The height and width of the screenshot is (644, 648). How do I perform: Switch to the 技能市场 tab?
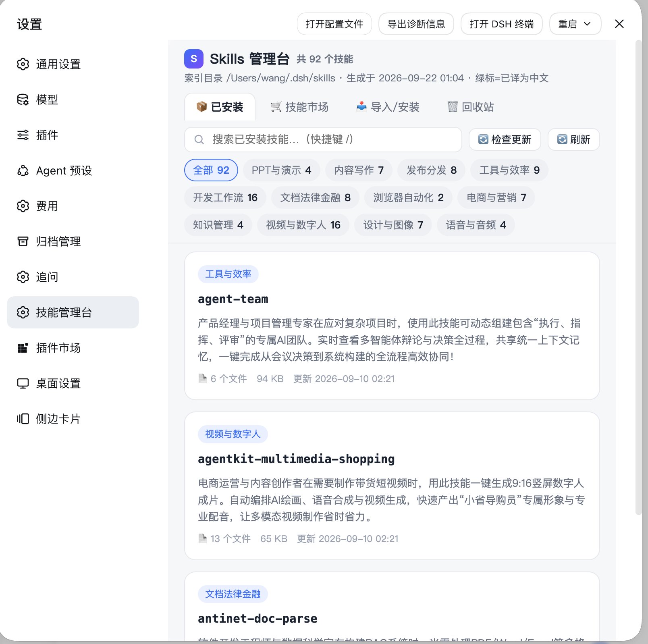[x=299, y=107]
